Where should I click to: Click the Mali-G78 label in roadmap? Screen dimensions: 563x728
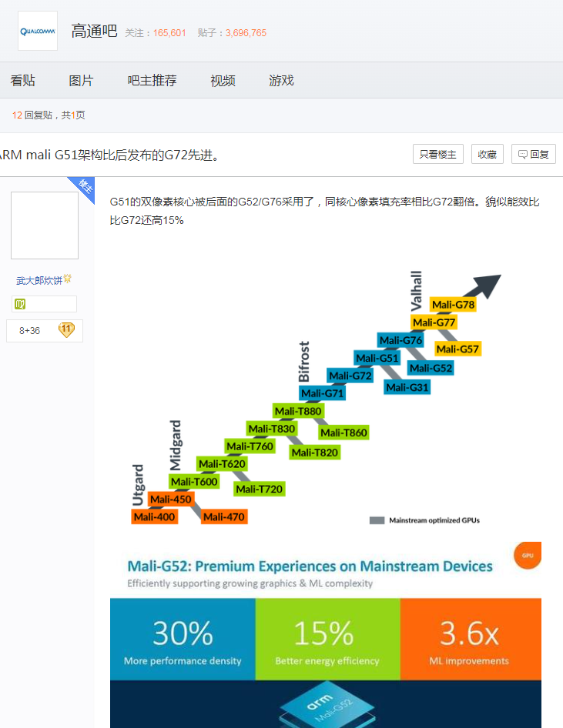(x=453, y=305)
